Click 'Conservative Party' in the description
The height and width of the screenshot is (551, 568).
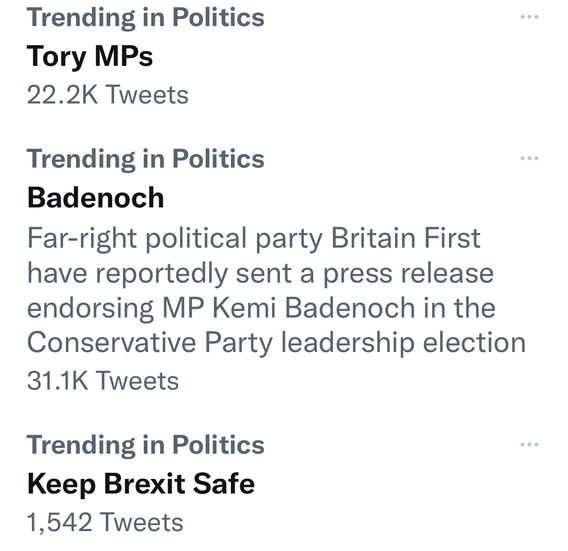click(x=149, y=343)
